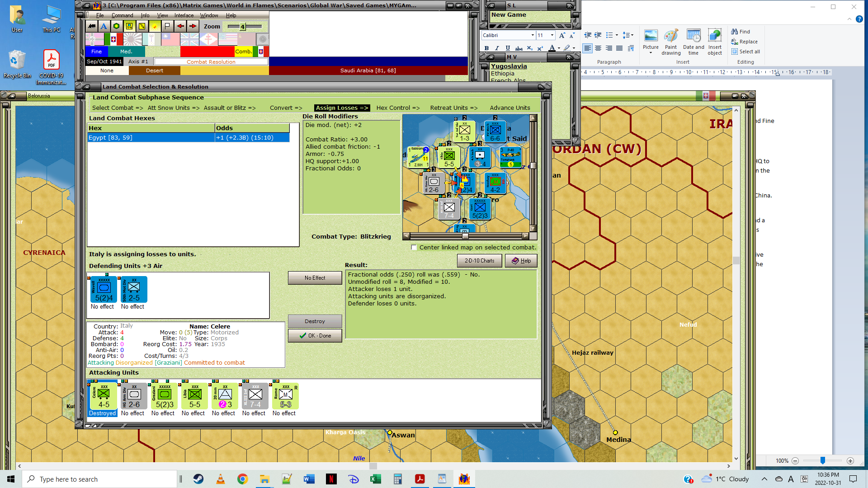Click the OK - Done button
The width and height of the screenshot is (868, 488).
click(315, 336)
